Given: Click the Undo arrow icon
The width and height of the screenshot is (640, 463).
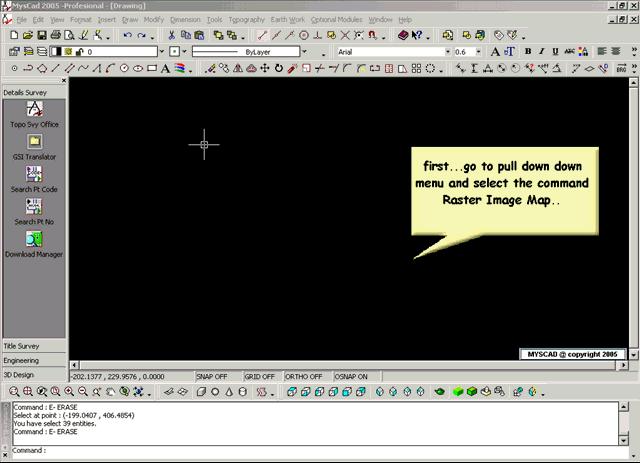Looking at the screenshot, I should point(127,35).
